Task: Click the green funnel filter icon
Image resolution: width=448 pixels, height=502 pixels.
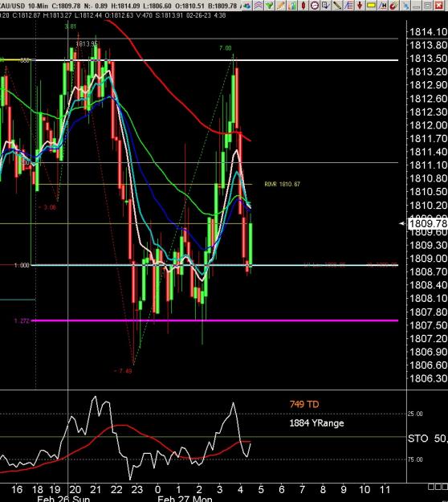Action: point(270,6)
